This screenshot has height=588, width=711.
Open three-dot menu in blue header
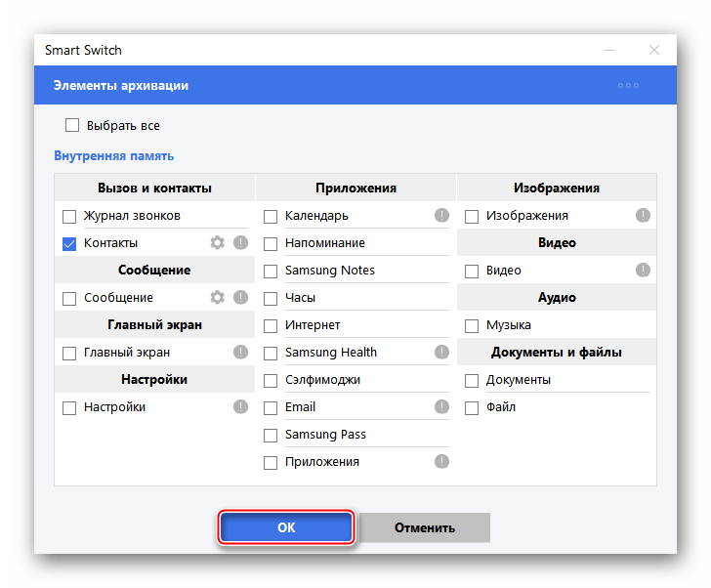(x=629, y=85)
